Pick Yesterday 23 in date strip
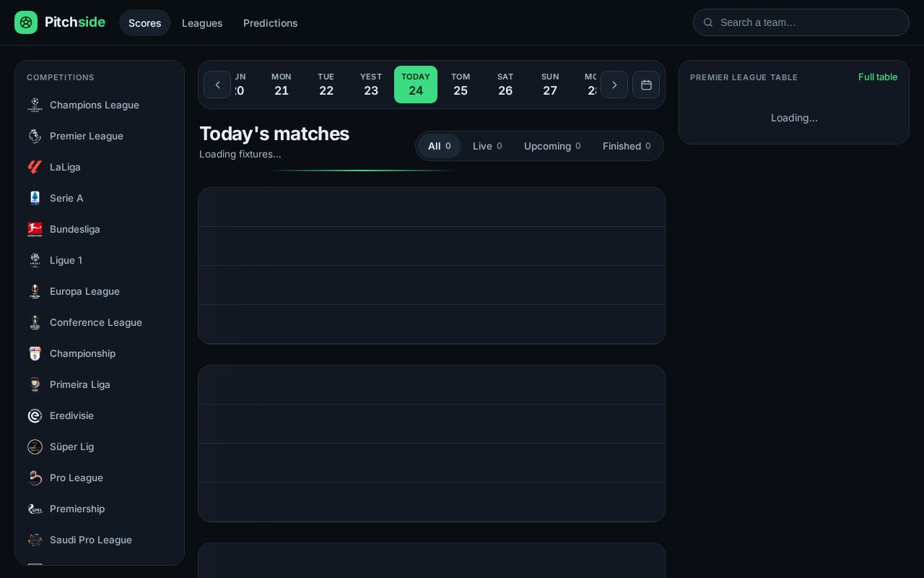 pos(371,85)
